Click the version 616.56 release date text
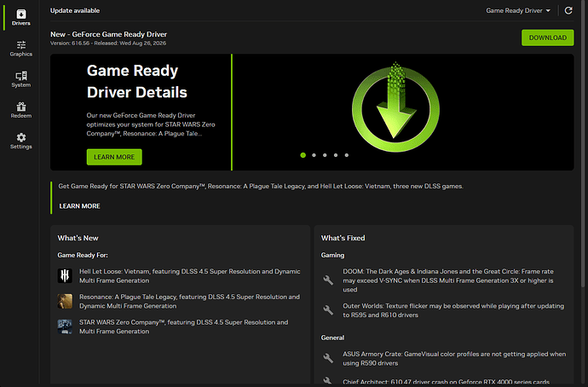 click(108, 43)
